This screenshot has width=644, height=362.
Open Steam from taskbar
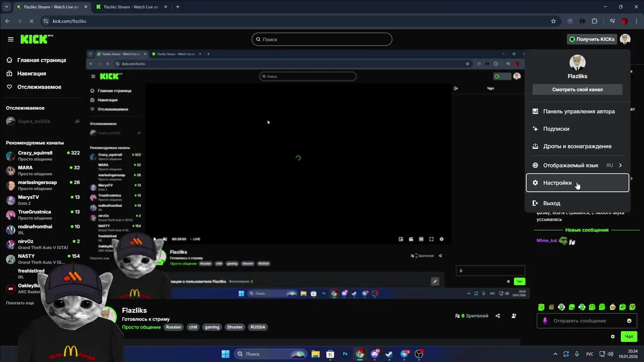(x=389, y=354)
